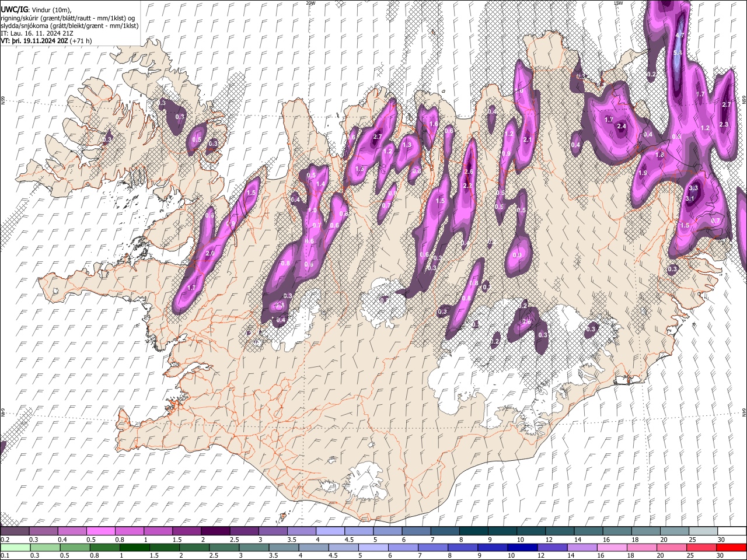Image resolution: width=747 pixels, height=560 pixels.
Task: Select the bright red 30 swatch in bottom legend
Action: pyautogui.click(x=732, y=547)
